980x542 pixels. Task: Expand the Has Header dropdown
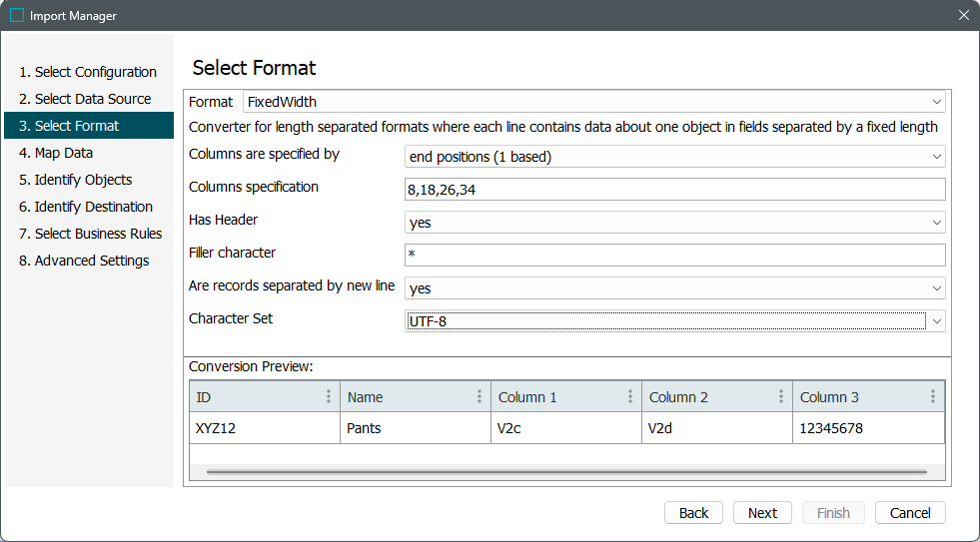pyautogui.click(x=936, y=223)
